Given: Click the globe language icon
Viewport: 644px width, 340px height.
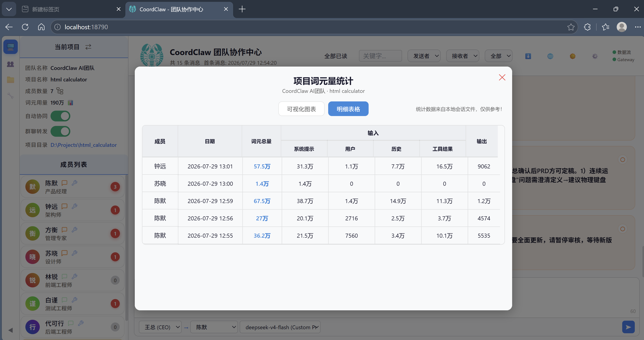Looking at the screenshot, I should [x=550, y=56].
